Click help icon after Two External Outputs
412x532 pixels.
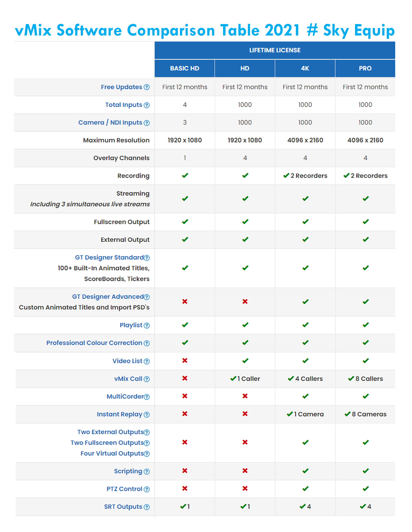pyautogui.click(x=146, y=432)
